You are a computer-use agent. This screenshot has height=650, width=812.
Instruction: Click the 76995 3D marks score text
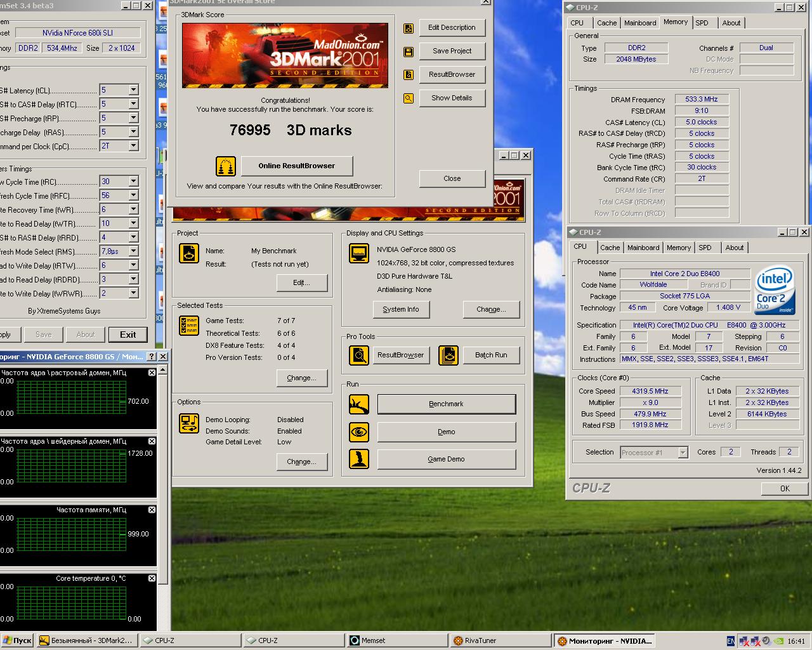click(x=291, y=130)
